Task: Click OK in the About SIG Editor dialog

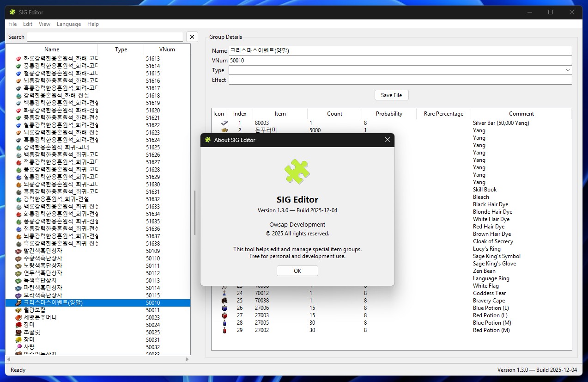Action: click(297, 271)
